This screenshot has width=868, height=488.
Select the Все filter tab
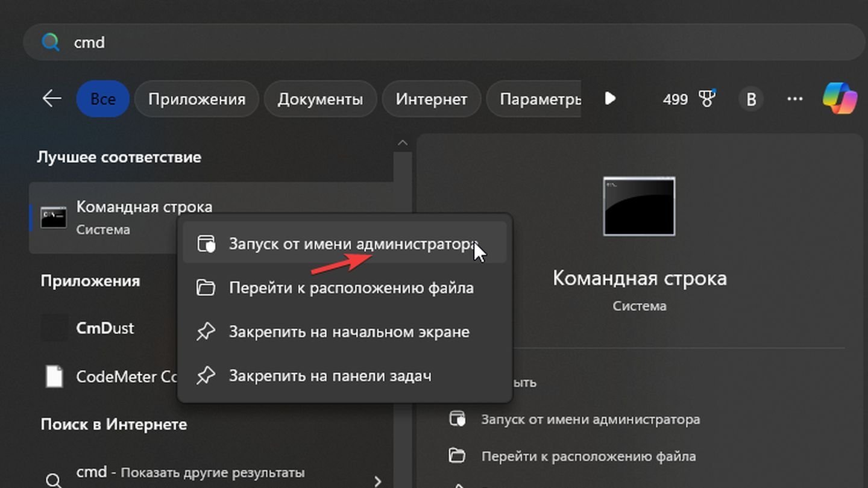pyautogui.click(x=102, y=99)
